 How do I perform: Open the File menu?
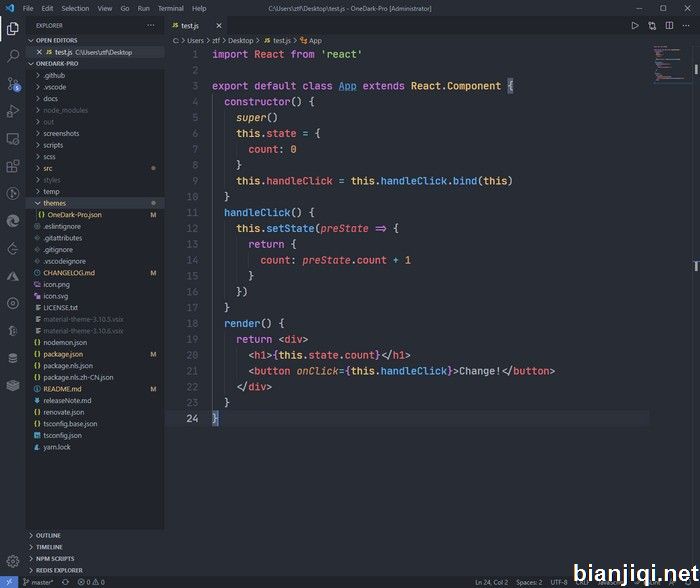(28, 8)
